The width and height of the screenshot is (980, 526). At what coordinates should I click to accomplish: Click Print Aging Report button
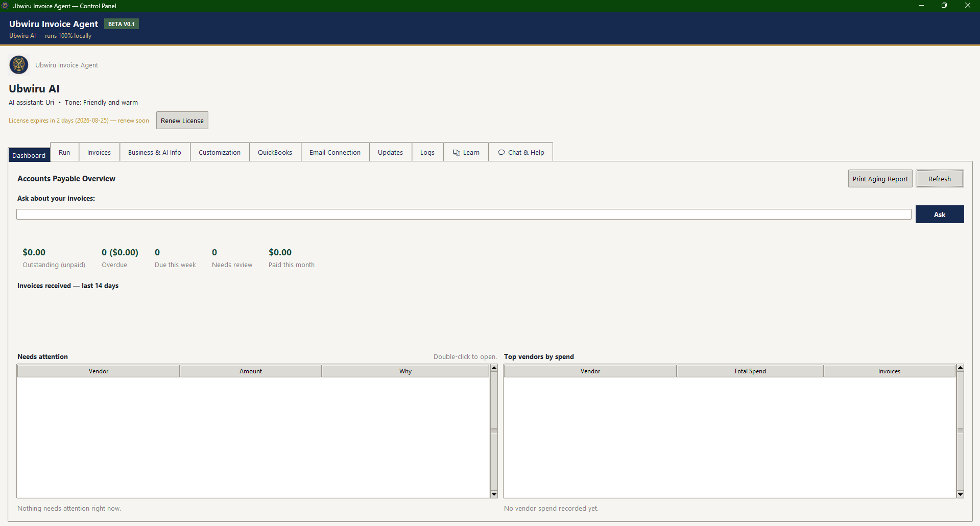(880, 179)
